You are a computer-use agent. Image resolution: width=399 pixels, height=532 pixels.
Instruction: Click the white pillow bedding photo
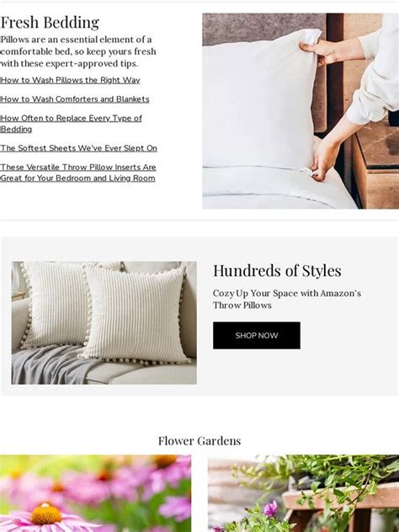click(301, 111)
